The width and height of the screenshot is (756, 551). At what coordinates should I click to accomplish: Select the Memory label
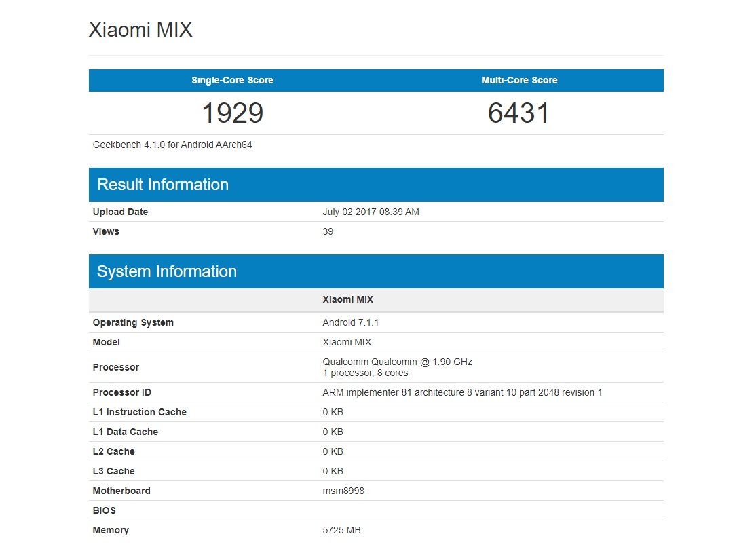point(111,531)
